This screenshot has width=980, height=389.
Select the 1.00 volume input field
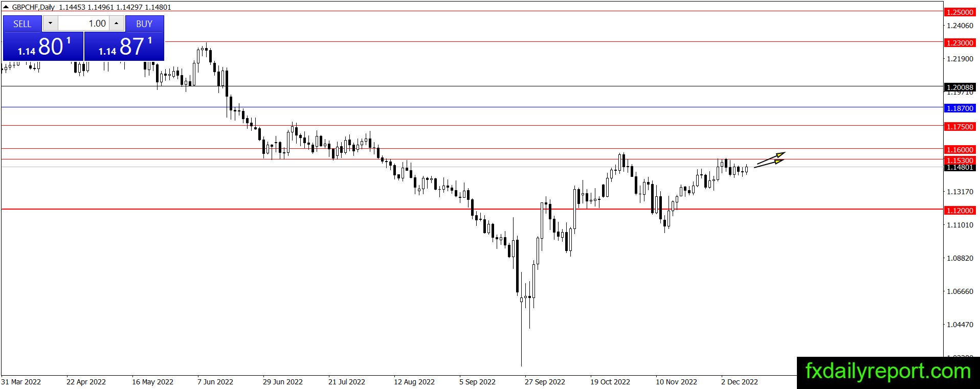click(83, 24)
